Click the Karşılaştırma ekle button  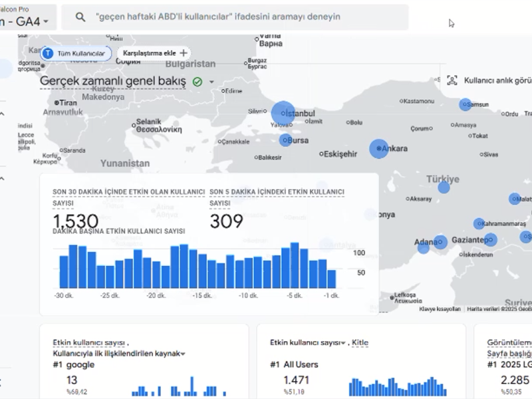150,53
